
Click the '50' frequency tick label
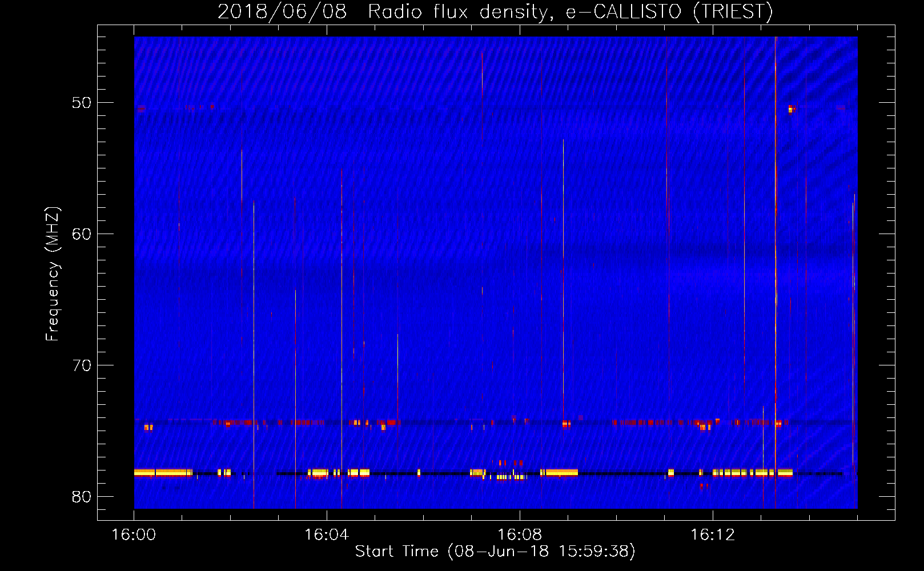tap(82, 103)
